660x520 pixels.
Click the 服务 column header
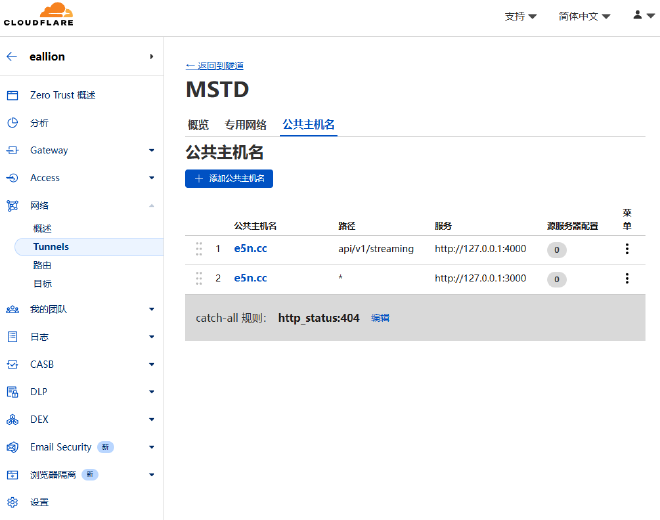(443, 226)
